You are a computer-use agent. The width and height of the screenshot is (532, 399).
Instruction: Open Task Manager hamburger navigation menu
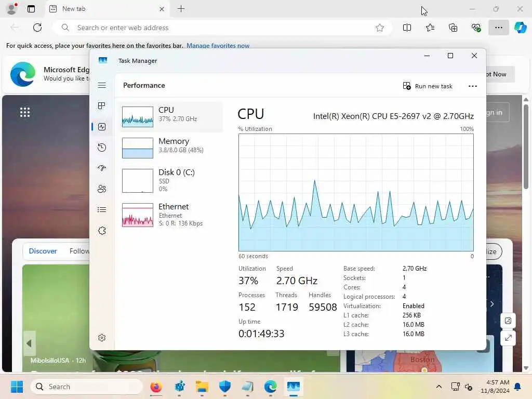102,85
